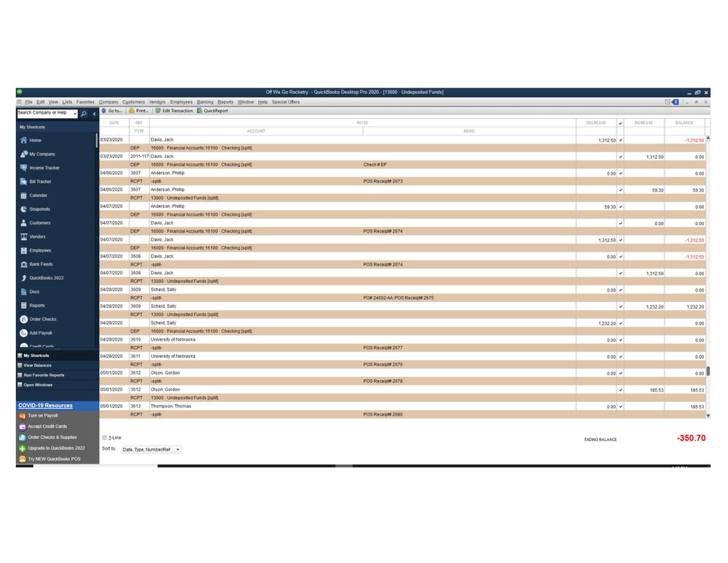Open the Special Offers menu

click(286, 102)
